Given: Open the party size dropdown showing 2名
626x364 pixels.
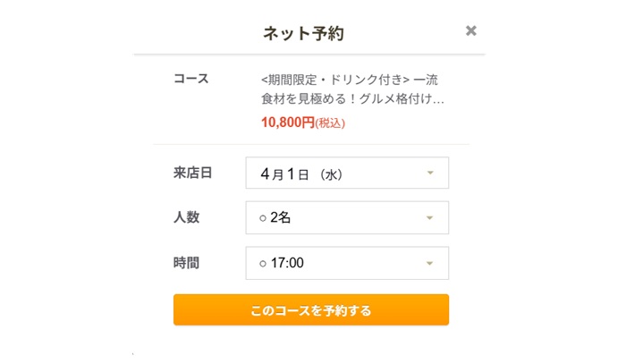Looking at the screenshot, I should 346,217.
